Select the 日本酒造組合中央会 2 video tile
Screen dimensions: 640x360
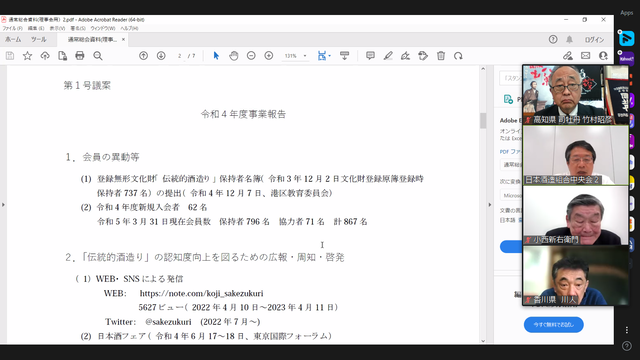[x=576, y=155]
